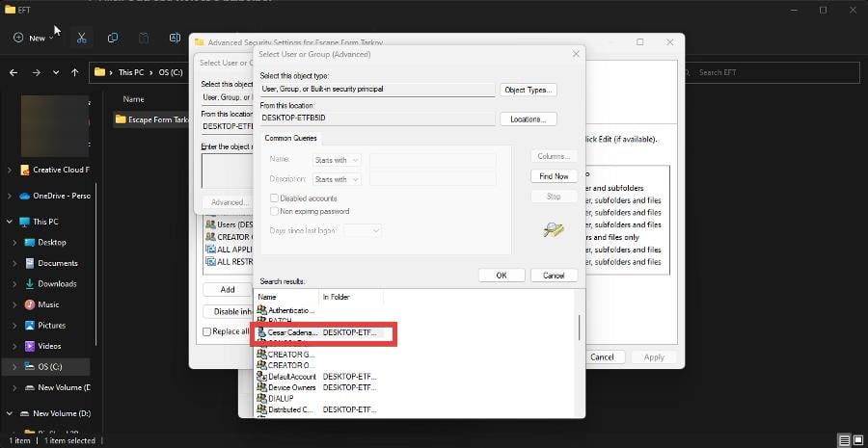Click the user icon beside Cesar Cadena
The height and width of the screenshot is (448, 868).
[x=261, y=332]
